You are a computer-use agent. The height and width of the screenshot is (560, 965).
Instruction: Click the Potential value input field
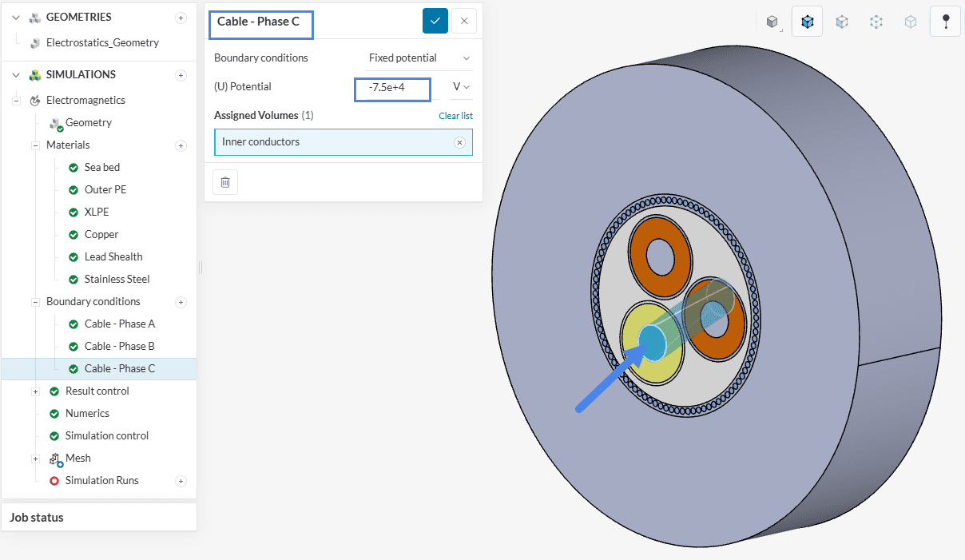pyautogui.click(x=393, y=88)
